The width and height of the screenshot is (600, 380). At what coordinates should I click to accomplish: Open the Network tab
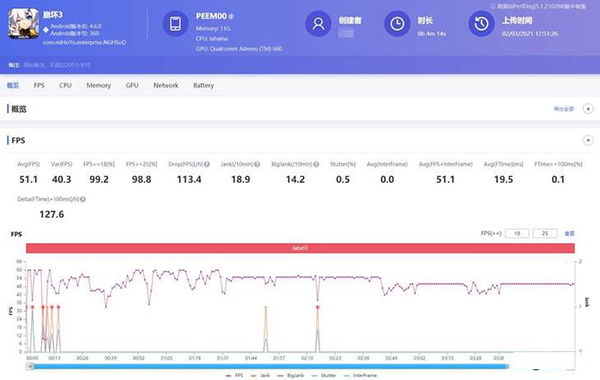[x=166, y=85]
